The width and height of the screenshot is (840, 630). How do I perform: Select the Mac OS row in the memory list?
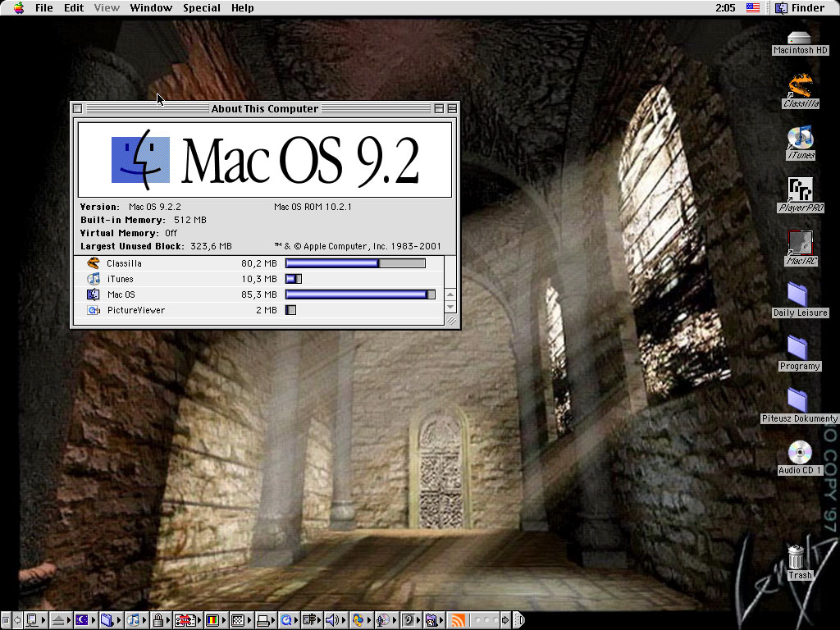pyautogui.click(x=258, y=294)
